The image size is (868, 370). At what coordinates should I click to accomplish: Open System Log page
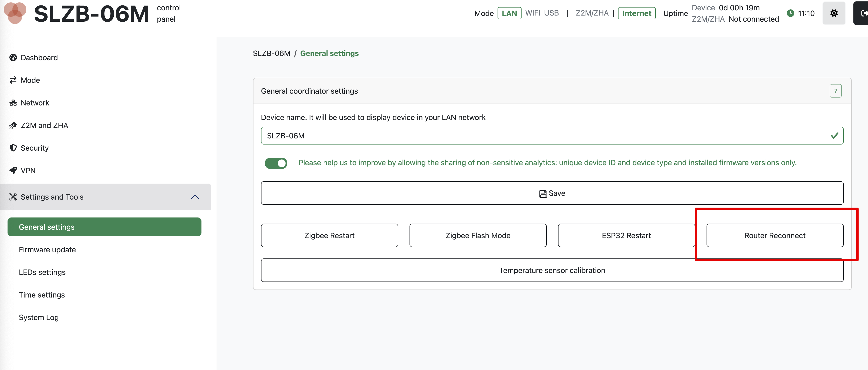pos(39,318)
